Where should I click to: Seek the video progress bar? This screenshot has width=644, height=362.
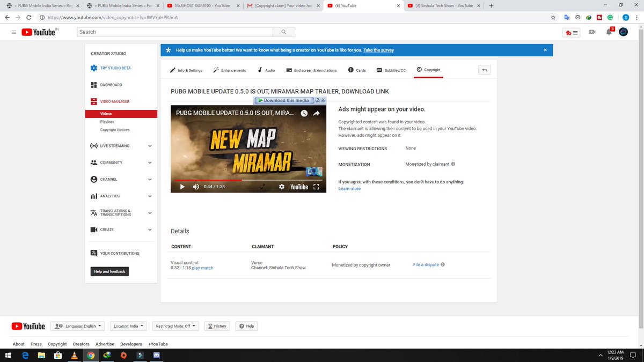pyautogui.click(x=248, y=180)
